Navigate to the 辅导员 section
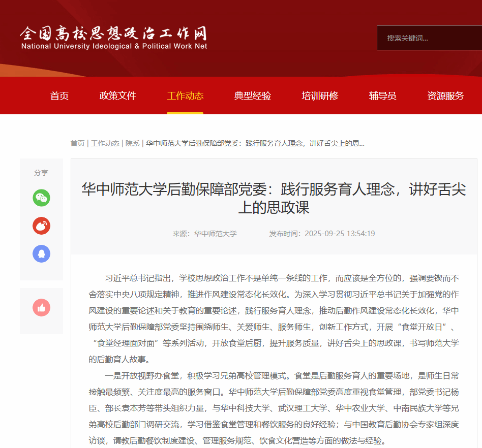This screenshot has width=482, height=448. (x=382, y=96)
